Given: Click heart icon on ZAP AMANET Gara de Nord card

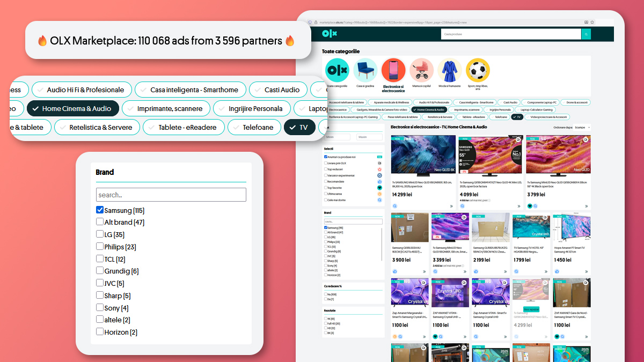Looking at the screenshot, I should [x=557, y=336].
